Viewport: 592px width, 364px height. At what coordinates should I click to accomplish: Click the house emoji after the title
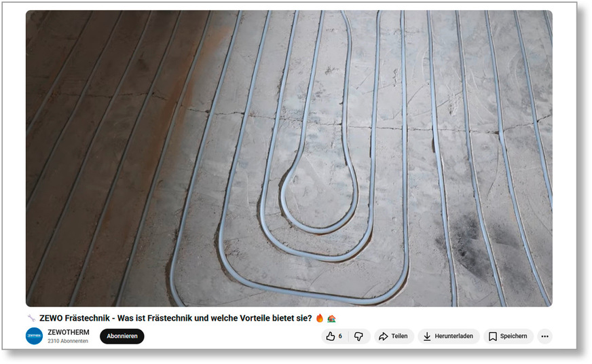pos(331,318)
